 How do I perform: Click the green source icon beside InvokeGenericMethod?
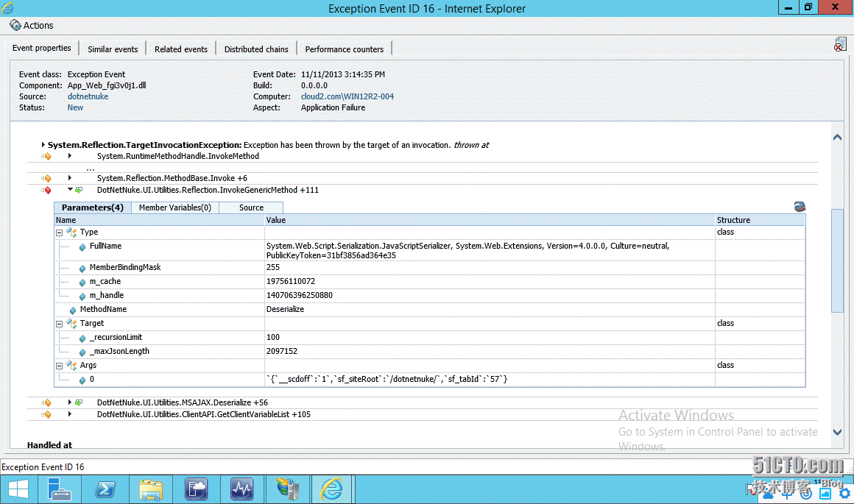coord(79,190)
